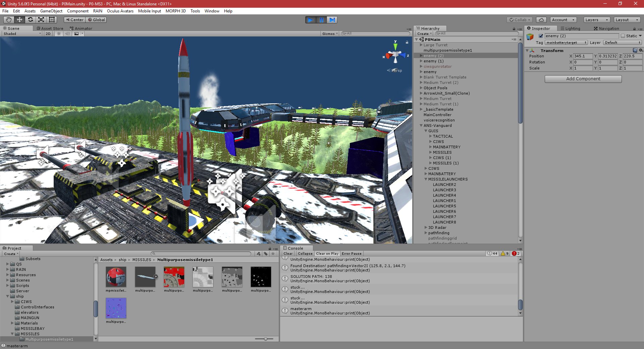Image resolution: width=644 pixels, height=349 pixels.
Task: Switch to the Navigation tab
Action: (606, 28)
